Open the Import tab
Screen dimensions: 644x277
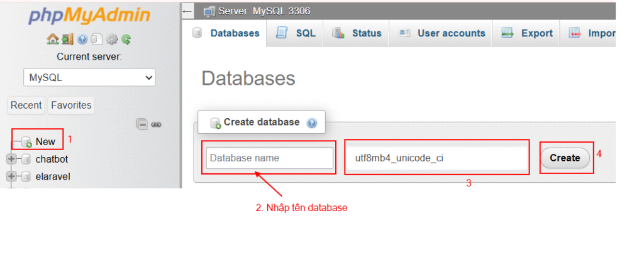588,33
